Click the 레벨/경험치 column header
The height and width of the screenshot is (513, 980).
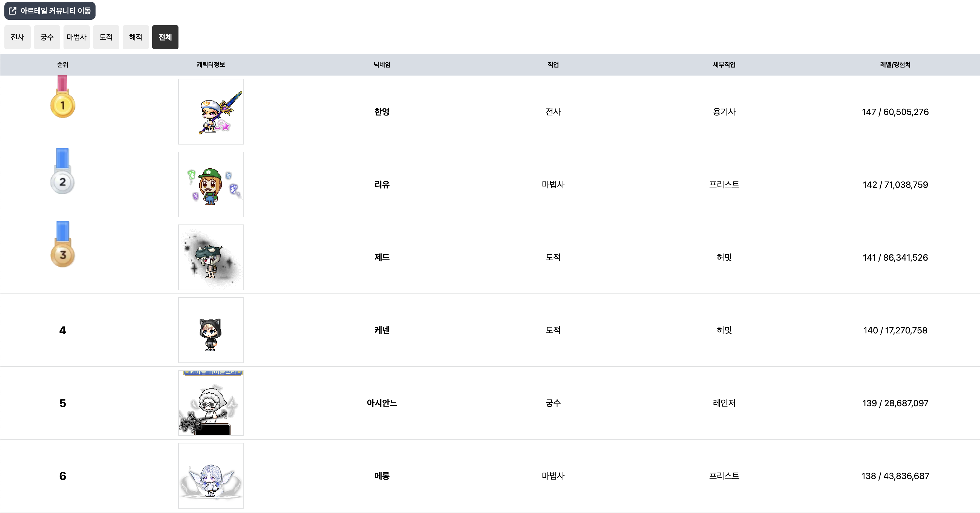coord(895,65)
